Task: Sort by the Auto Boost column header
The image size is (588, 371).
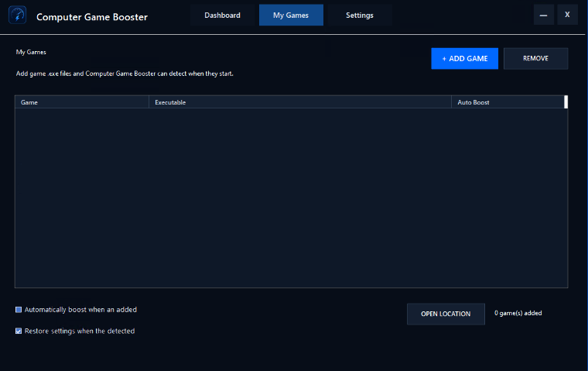Action: tap(508, 102)
